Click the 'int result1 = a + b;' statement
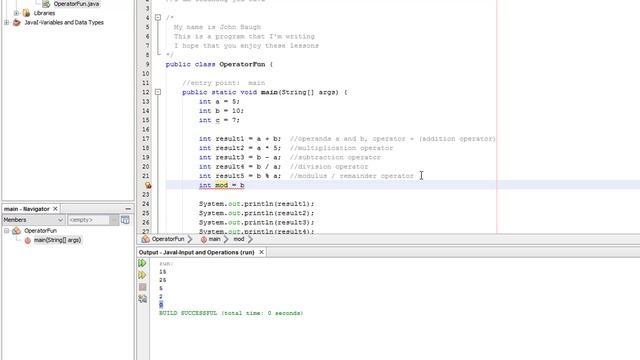This screenshot has height=360, width=640. (240, 139)
